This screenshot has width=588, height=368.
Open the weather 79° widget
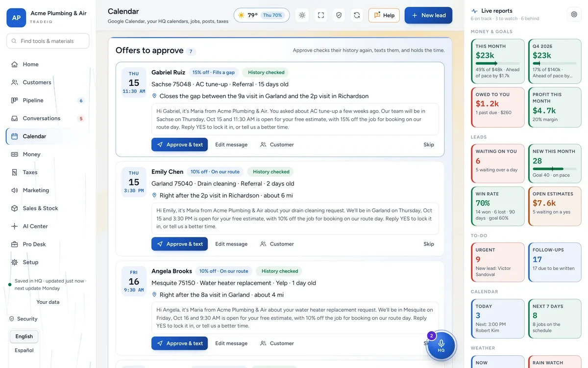(x=262, y=15)
